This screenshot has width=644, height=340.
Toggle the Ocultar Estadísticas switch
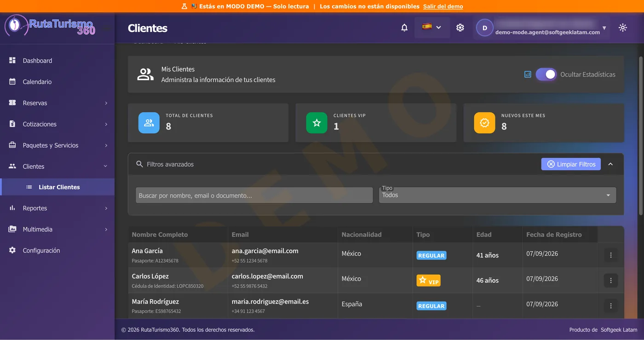click(x=546, y=75)
